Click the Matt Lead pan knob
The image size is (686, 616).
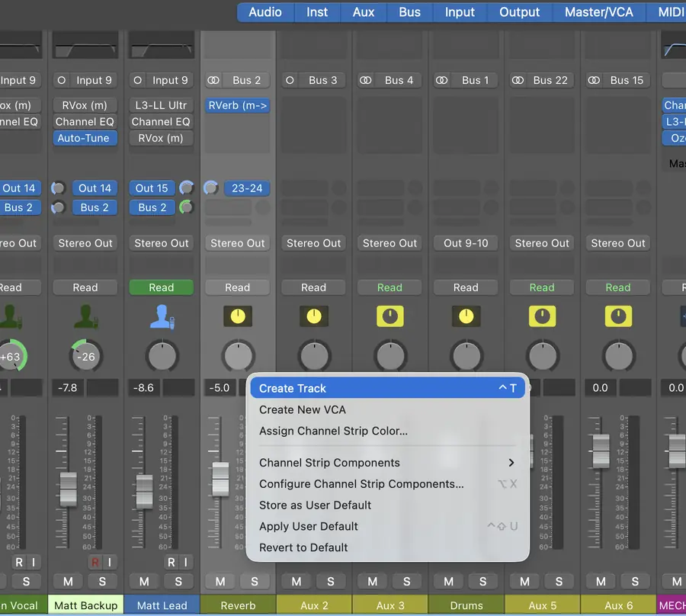coord(162,356)
